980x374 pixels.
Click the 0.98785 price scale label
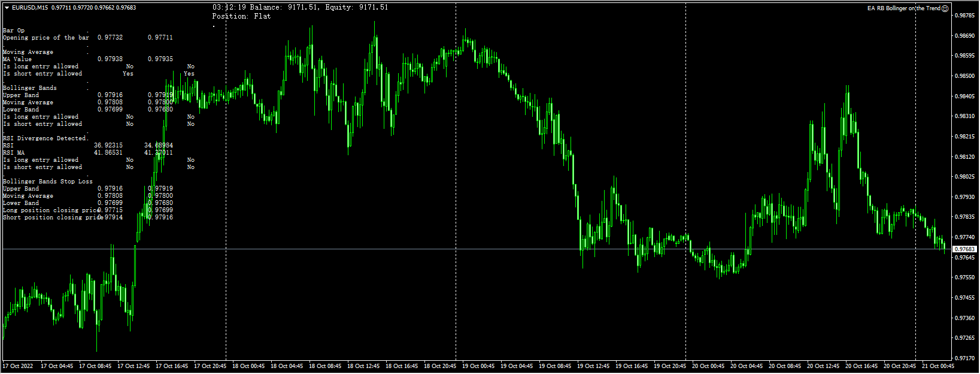[x=964, y=16]
